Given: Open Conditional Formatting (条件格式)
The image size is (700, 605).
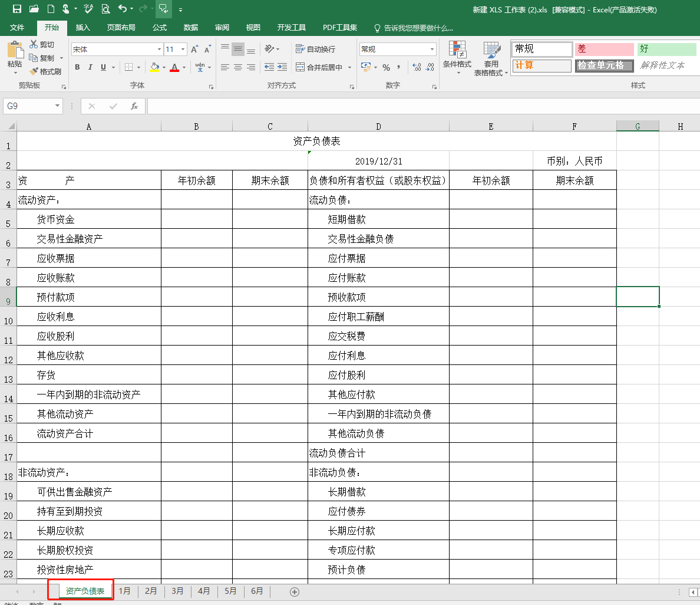Looking at the screenshot, I should click(457, 58).
